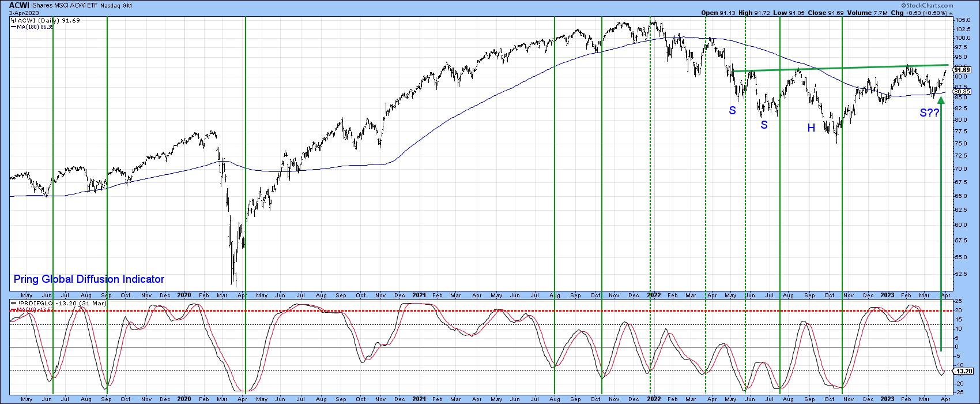This screenshot has width=980, height=404.
Task: Click the 52.5 price axis label
Action: [961, 274]
